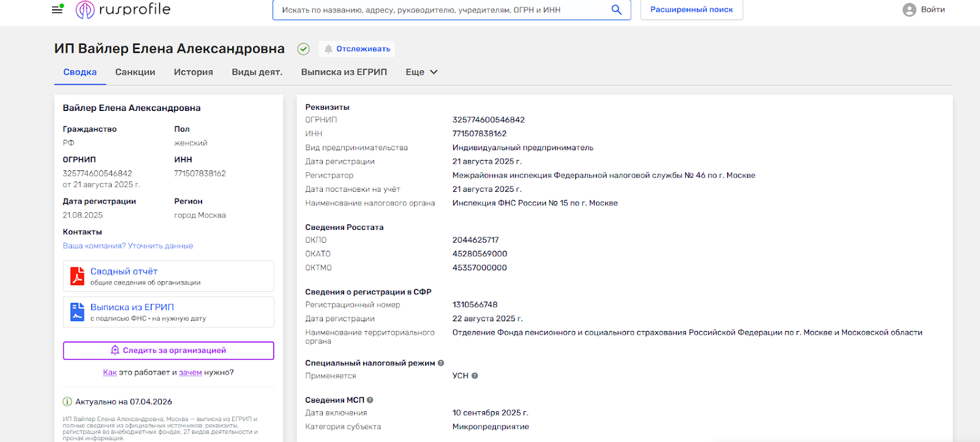
Task: Click the blue document icon of Выписка из ЕГРИП
Action: coord(77,312)
